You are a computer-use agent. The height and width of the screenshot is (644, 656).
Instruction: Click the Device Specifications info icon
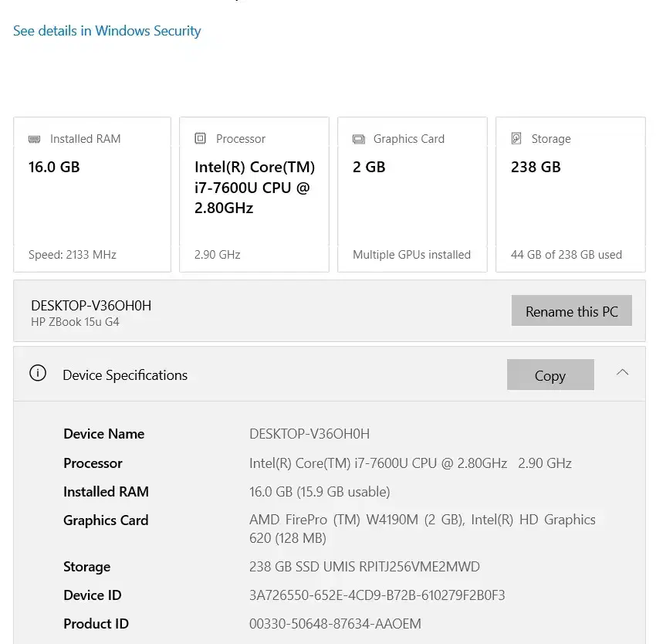[x=38, y=375]
